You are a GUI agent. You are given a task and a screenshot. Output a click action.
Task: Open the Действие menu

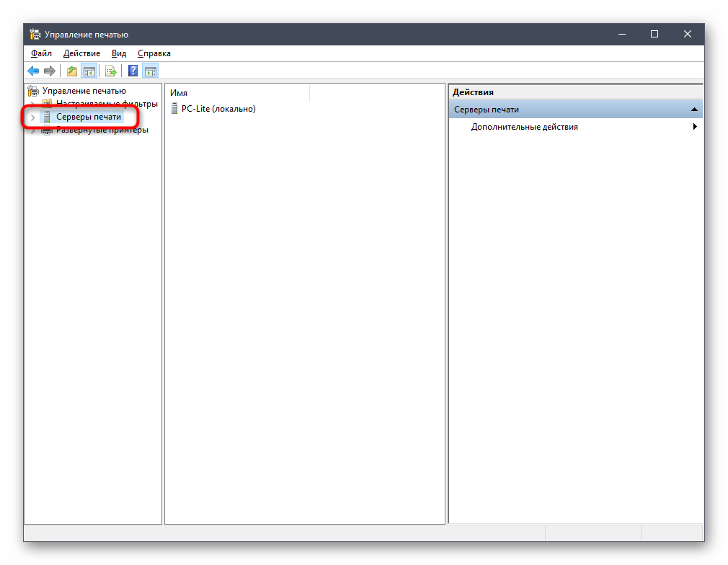[81, 53]
